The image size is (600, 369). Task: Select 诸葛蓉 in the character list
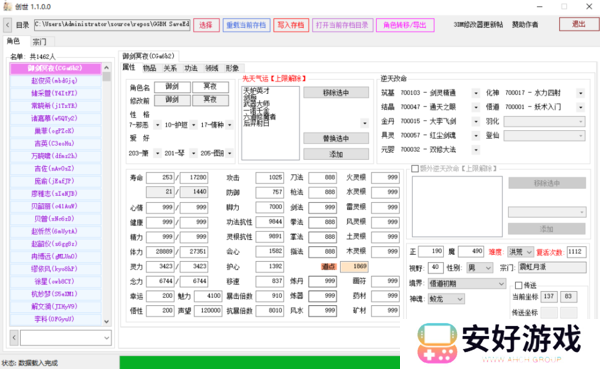(55, 119)
